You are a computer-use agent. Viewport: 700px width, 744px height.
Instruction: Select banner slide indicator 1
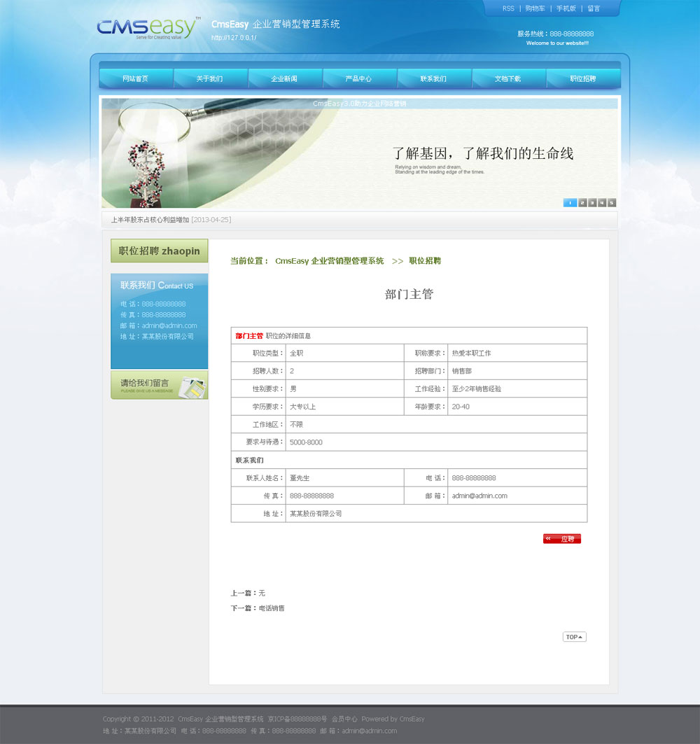click(x=570, y=203)
